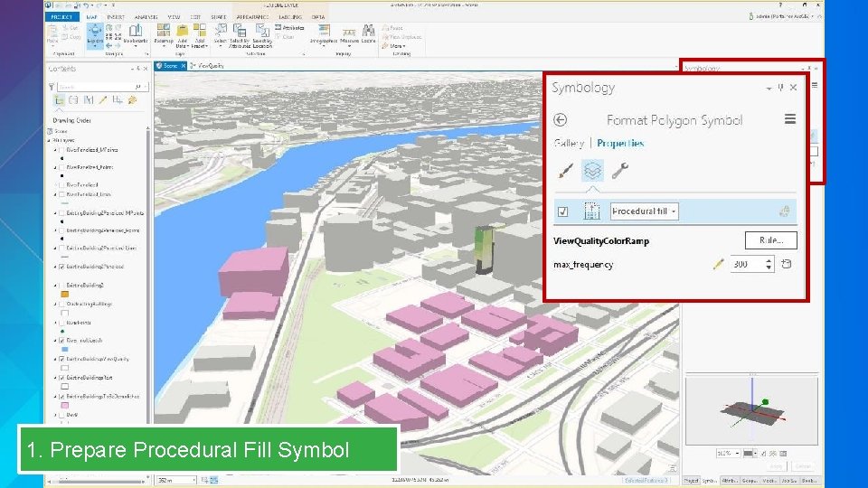Open the Infographics tool

pyautogui.click(x=324, y=33)
